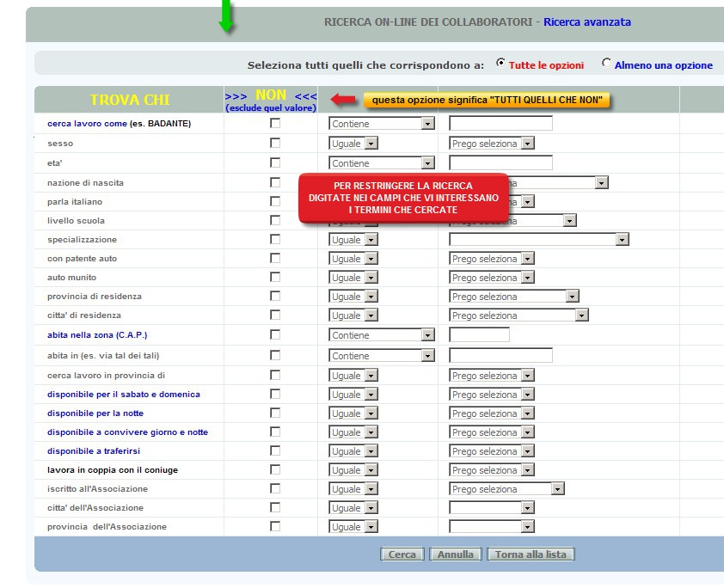This screenshot has width=724, height=588.
Task: Open the 'Contiene' dropdown for 'abita nella zona (C.A.P.)'
Action: point(382,335)
